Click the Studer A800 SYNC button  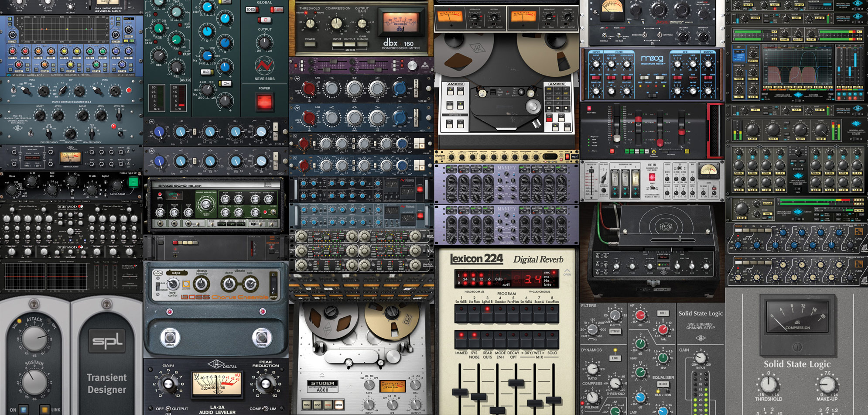pyautogui.click(x=328, y=405)
